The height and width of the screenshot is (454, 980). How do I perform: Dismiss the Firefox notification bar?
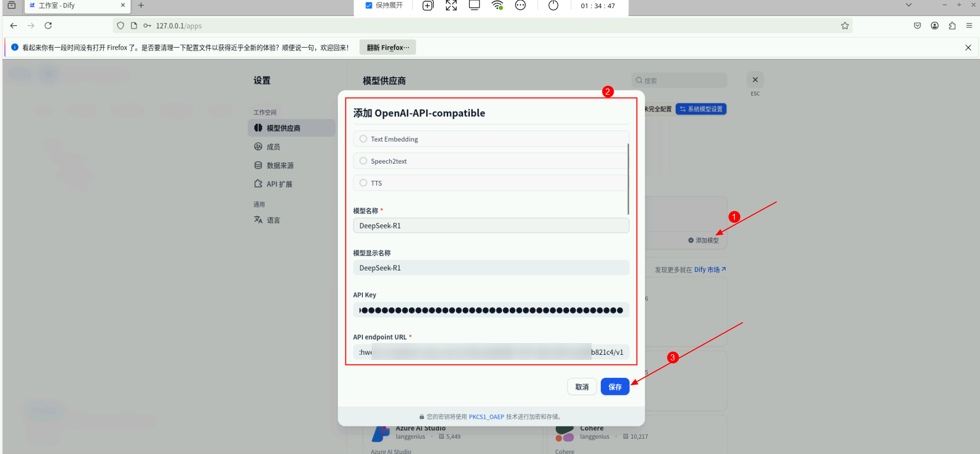968,48
